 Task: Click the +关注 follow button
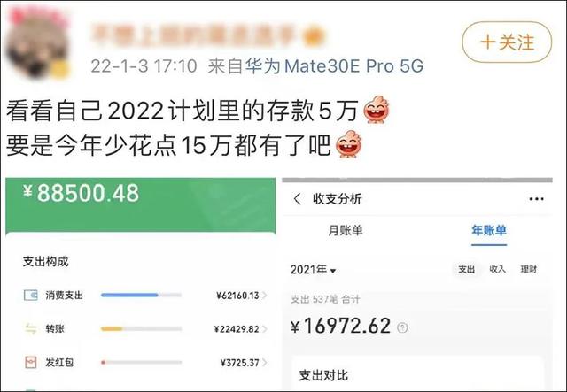point(507,42)
